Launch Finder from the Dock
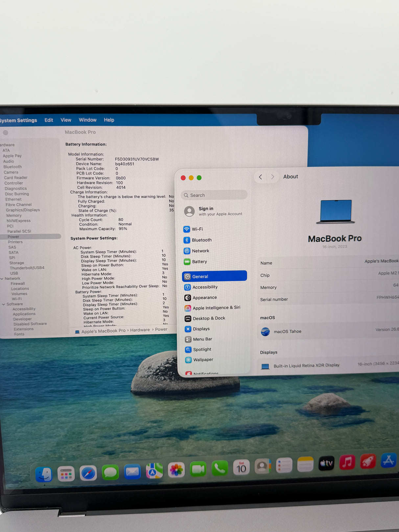The width and height of the screenshot is (399, 532). [44, 474]
